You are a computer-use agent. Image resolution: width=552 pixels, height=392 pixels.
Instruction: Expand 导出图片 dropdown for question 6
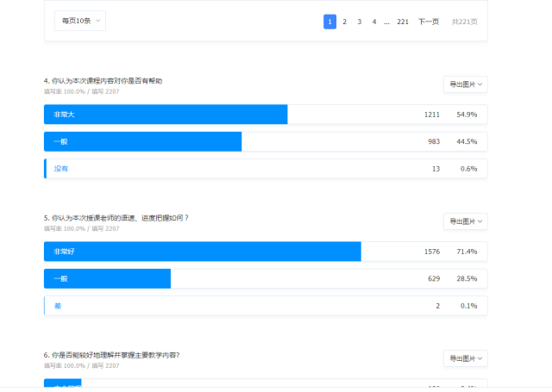pos(465,358)
